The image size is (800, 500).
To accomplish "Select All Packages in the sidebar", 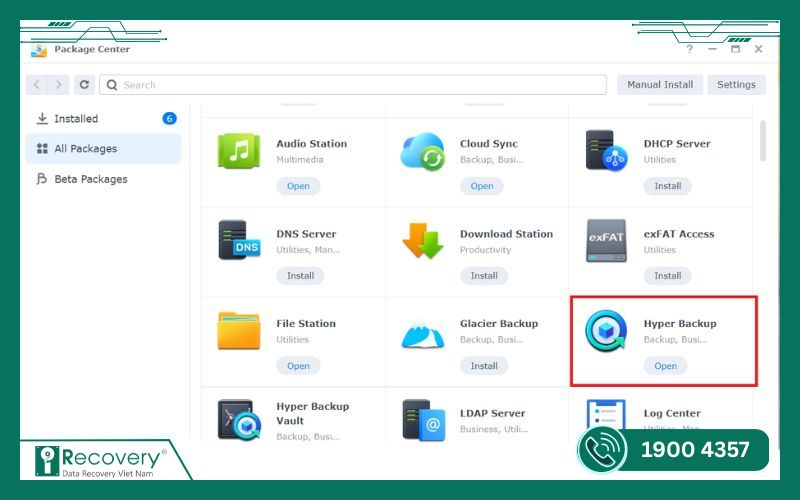I will coord(85,149).
